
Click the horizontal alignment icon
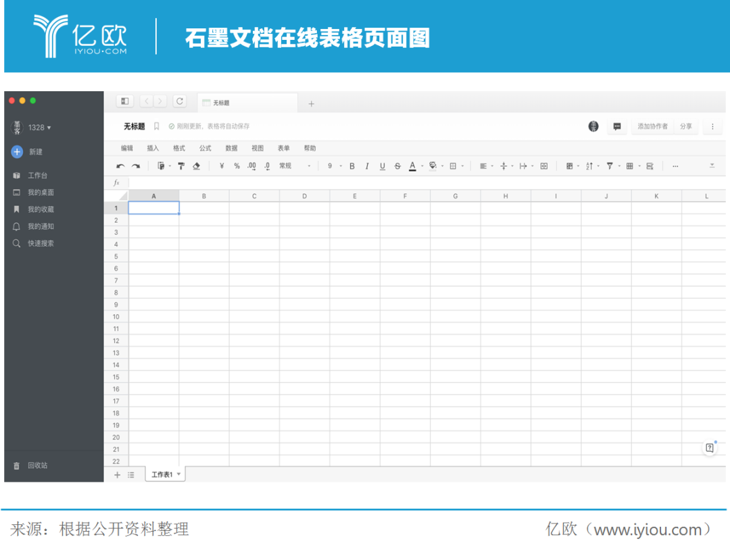[483, 166]
